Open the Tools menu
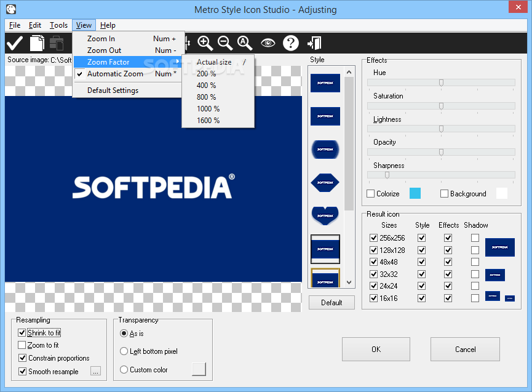The image size is (532, 392). [x=58, y=25]
